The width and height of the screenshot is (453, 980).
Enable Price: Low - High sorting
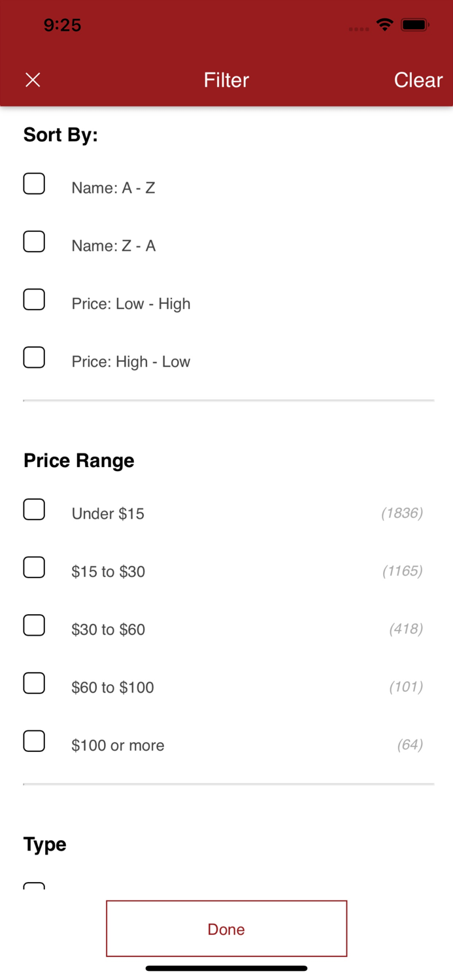point(34,300)
